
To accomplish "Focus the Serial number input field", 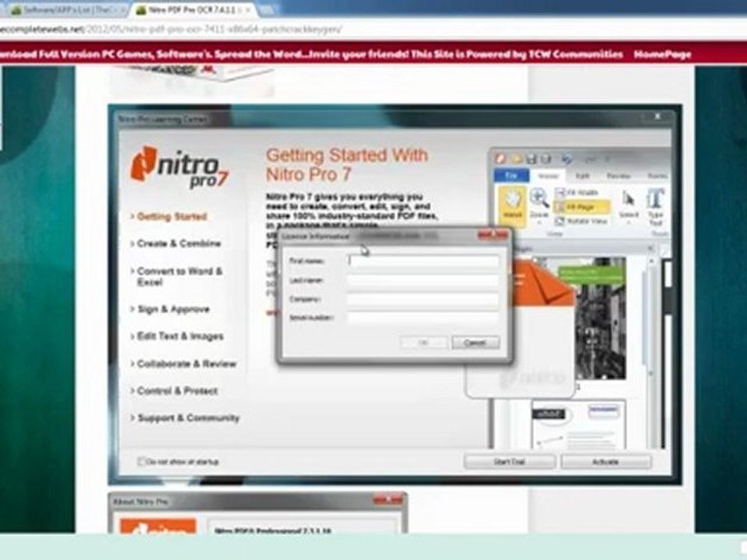I will (x=423, y=317).
